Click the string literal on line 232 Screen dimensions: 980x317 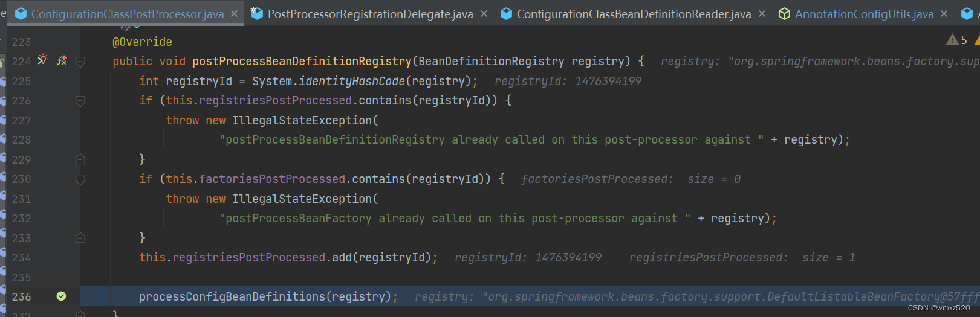click(455, 218)
